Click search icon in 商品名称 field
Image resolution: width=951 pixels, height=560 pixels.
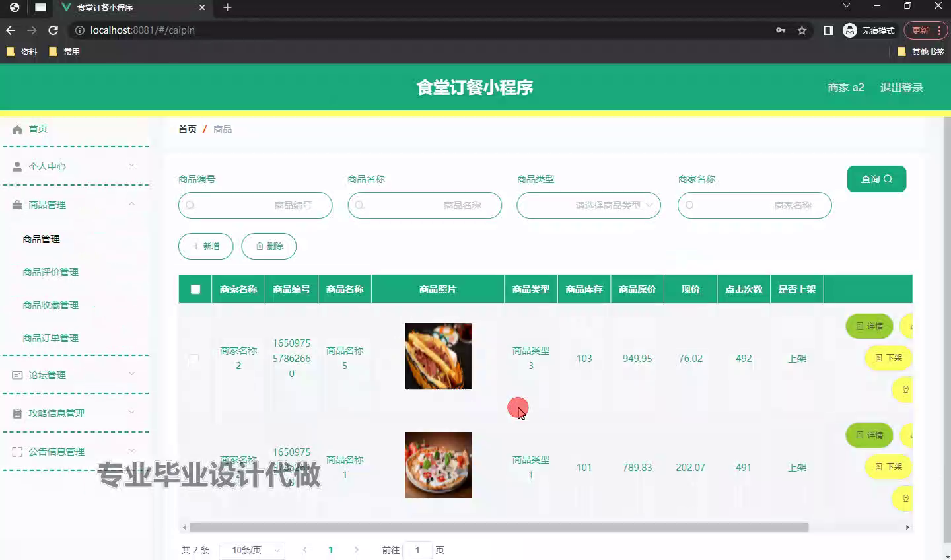coord(359,205)
